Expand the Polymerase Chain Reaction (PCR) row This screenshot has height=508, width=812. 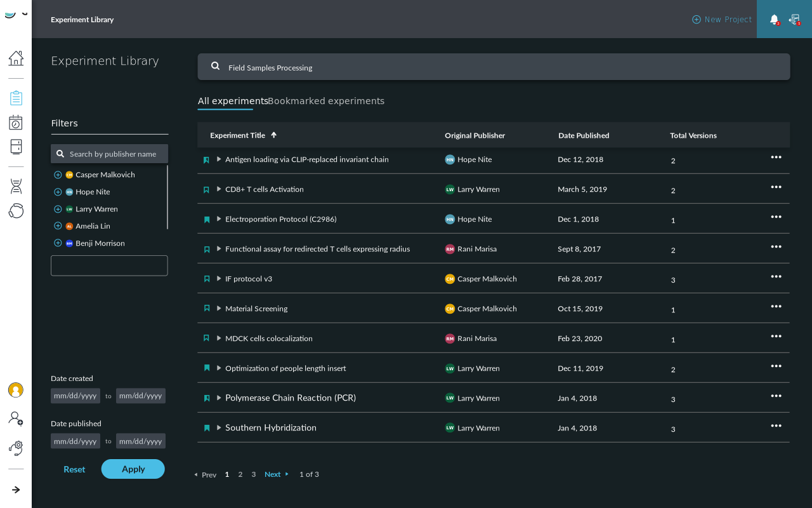click(219, 398)
